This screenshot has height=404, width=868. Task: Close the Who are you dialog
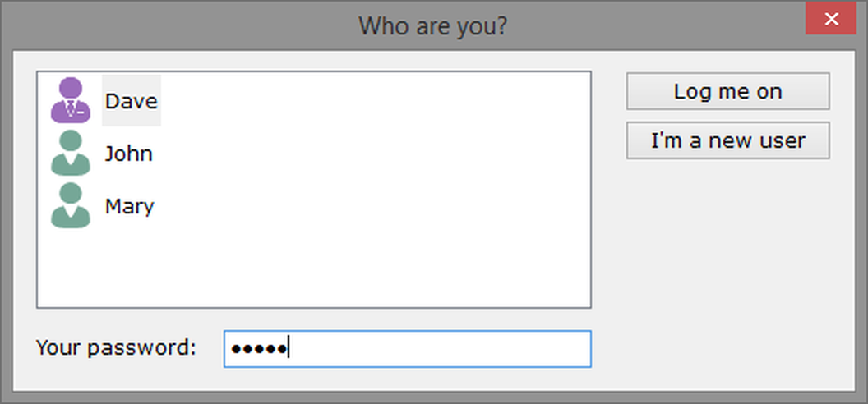click(832, 19)
